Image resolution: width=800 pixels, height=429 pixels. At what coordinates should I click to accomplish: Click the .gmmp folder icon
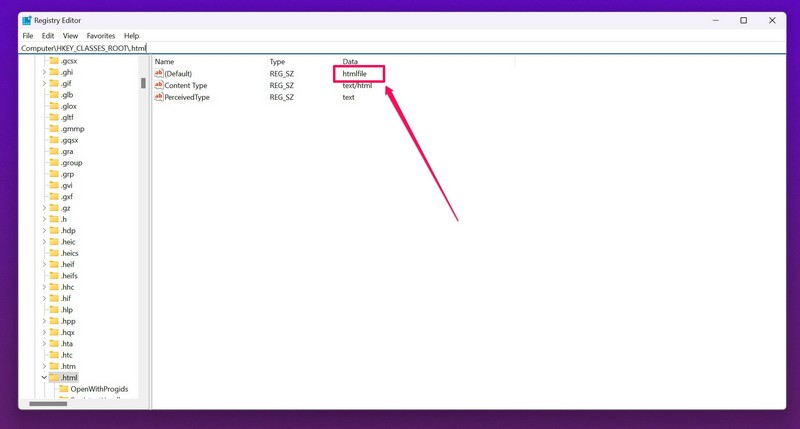tap(54, 129)
